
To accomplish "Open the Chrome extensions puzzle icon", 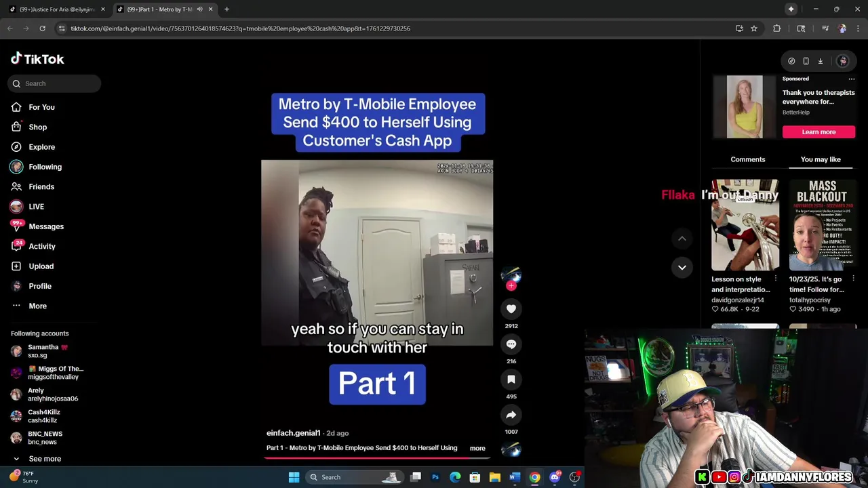I will [x=776, y=28].
